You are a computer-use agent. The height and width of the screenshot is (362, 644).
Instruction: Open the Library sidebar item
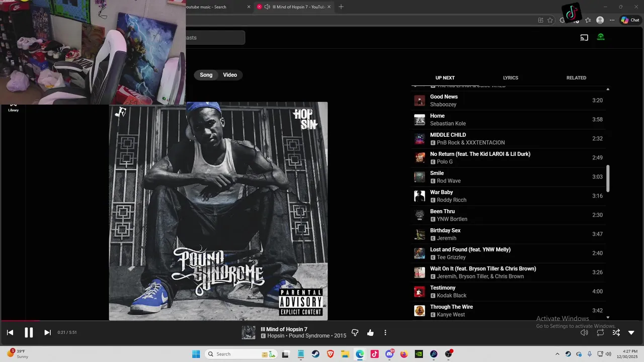point(13,107)
